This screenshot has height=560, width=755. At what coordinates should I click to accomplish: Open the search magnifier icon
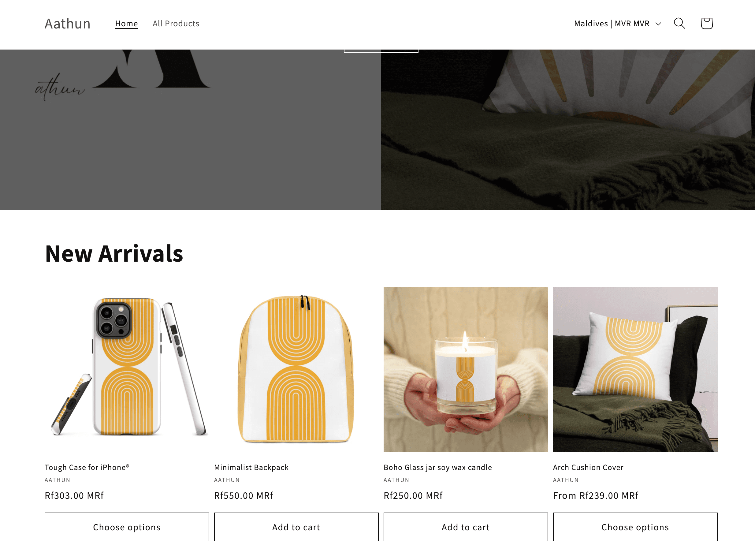coord(679,23)
